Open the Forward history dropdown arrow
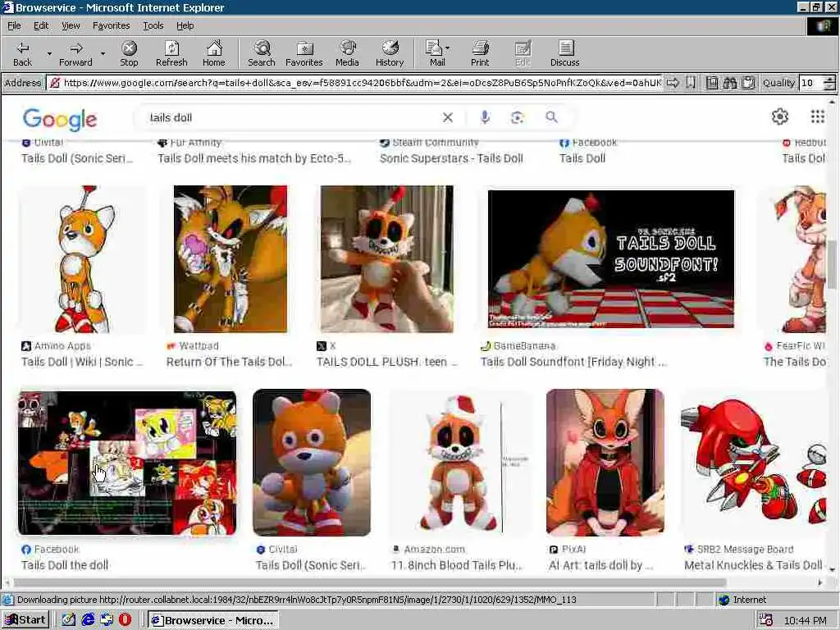This screenshot has height=630, width=840. (103, 53)
